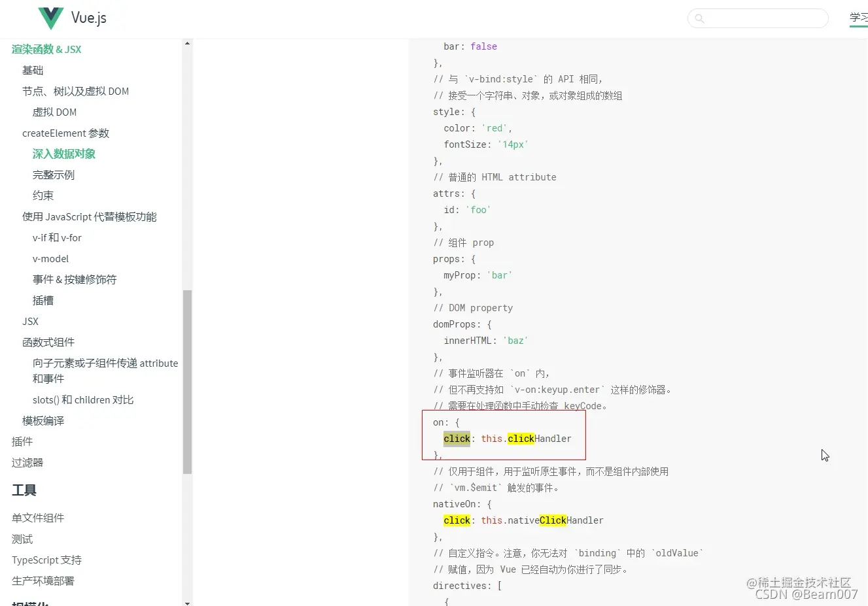Go to v-if 和 v-for sidebar item
This screenshot has width=868, height=606.
pos(57,237)
